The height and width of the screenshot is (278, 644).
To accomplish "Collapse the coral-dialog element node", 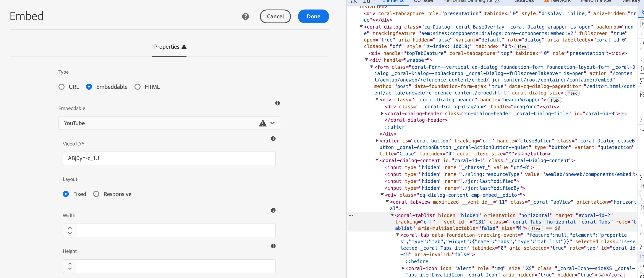I will [x=361, y=27].
